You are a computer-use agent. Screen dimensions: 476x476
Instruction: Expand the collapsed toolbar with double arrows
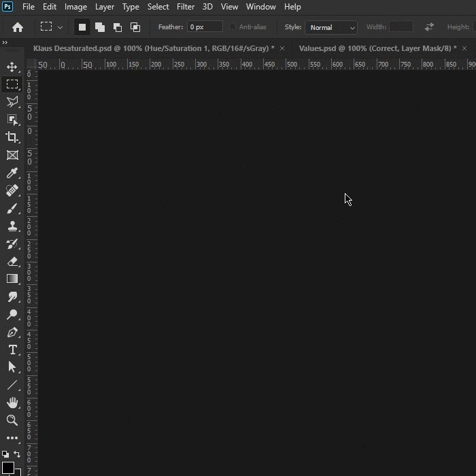click(x=5, y=42)
